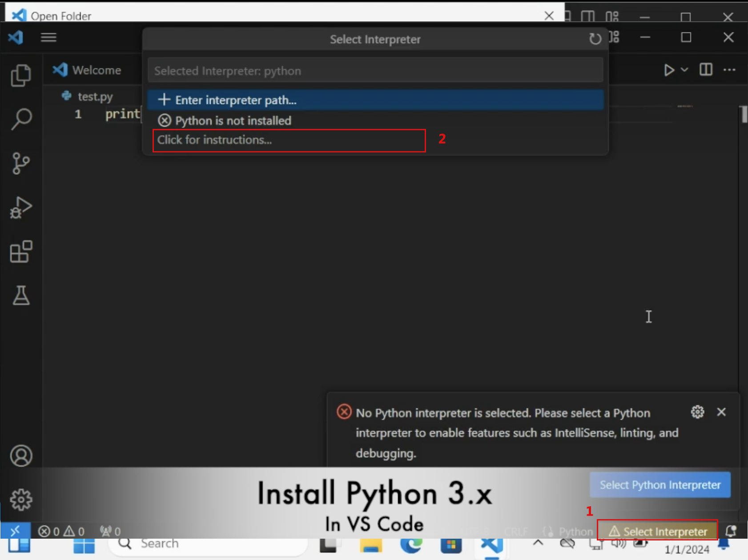Open the Extensions view
The height and width of the screenshot is (560, 748).
pos(21,252)
